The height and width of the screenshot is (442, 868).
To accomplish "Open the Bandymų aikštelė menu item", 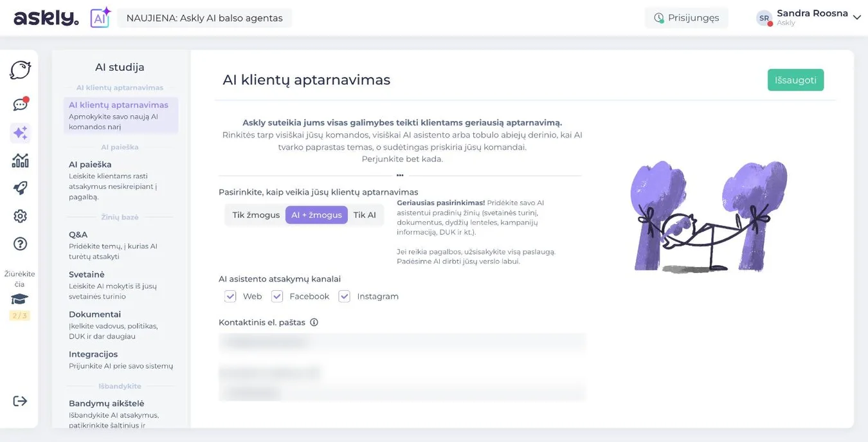I will click(121, 414).
